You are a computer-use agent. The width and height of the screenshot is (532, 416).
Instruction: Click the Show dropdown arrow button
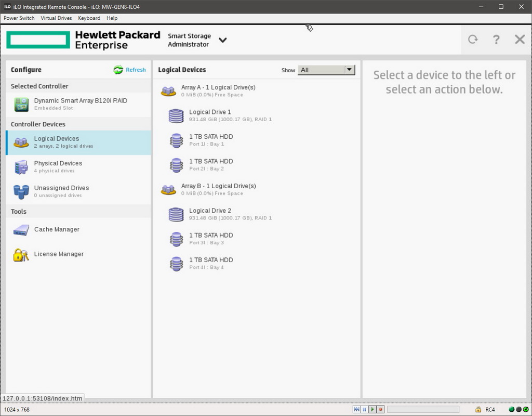click(349, 70)
